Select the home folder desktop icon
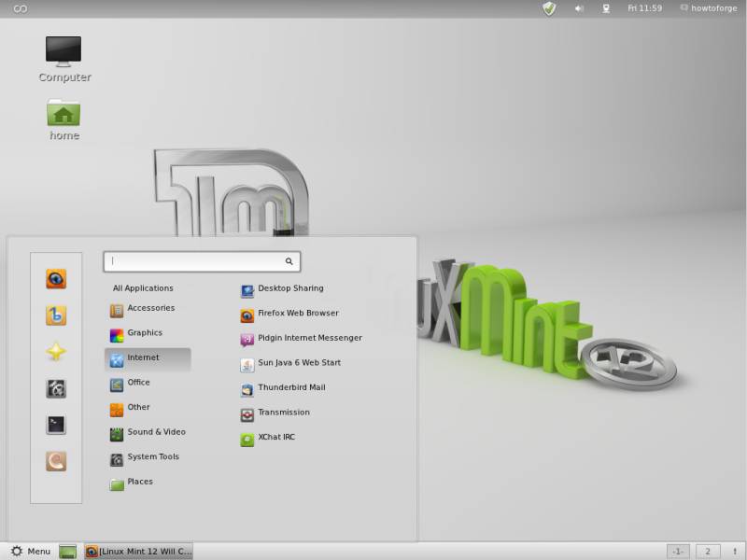747x560 pixels. 63,120
